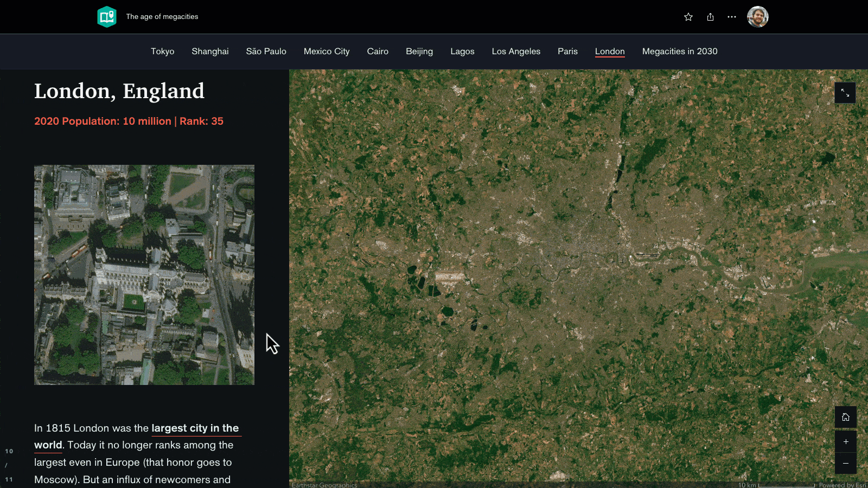Navigate to the Paris section
Viewport: 868px width, 488px height.
coord(567,52)
